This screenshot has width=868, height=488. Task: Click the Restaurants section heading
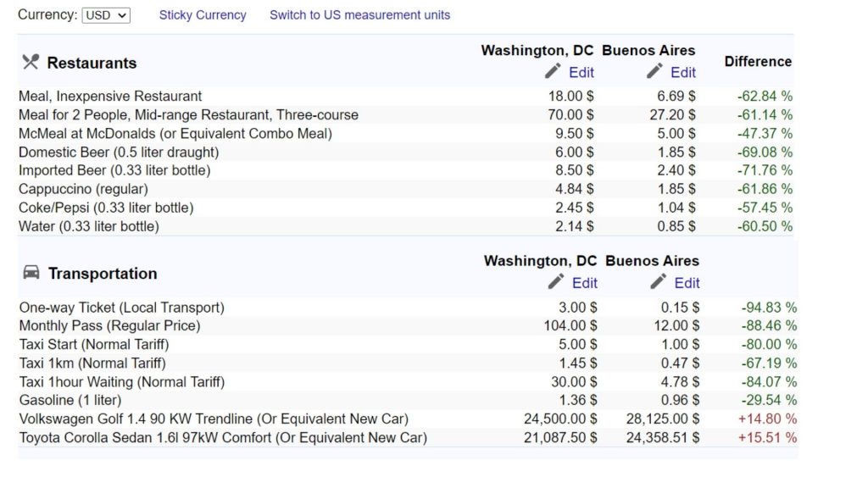pyautogui.click(x=92, y=63)
